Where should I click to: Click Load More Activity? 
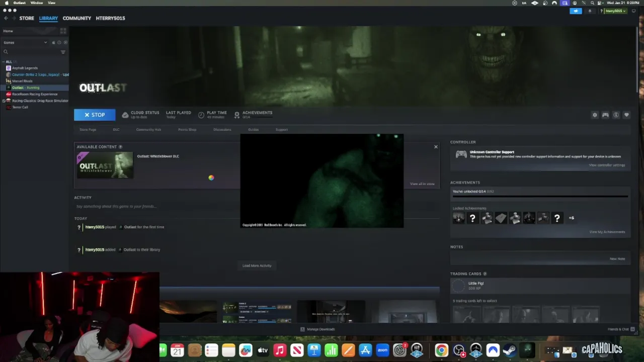257,265
